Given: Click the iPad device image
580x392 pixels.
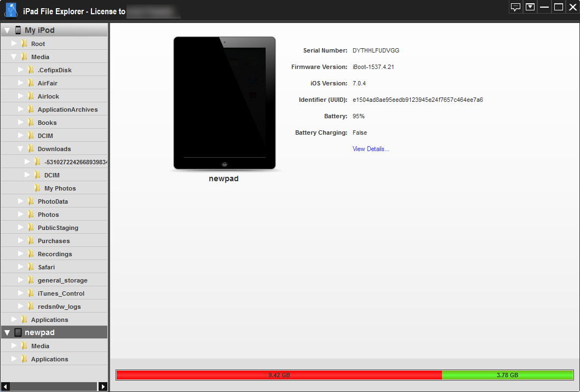Looking at the screenshot, I should pos(225,103).
